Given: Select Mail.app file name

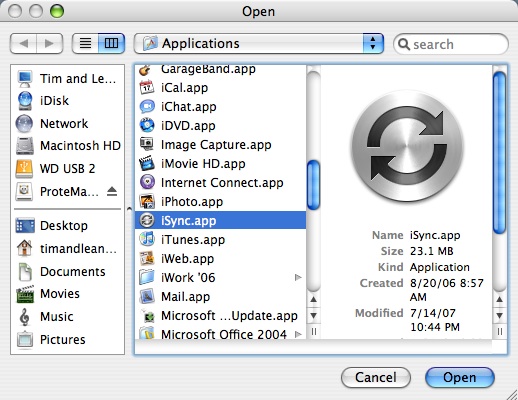Looking at the screenshot, I should pyautogui.click(x=185, y=297).
